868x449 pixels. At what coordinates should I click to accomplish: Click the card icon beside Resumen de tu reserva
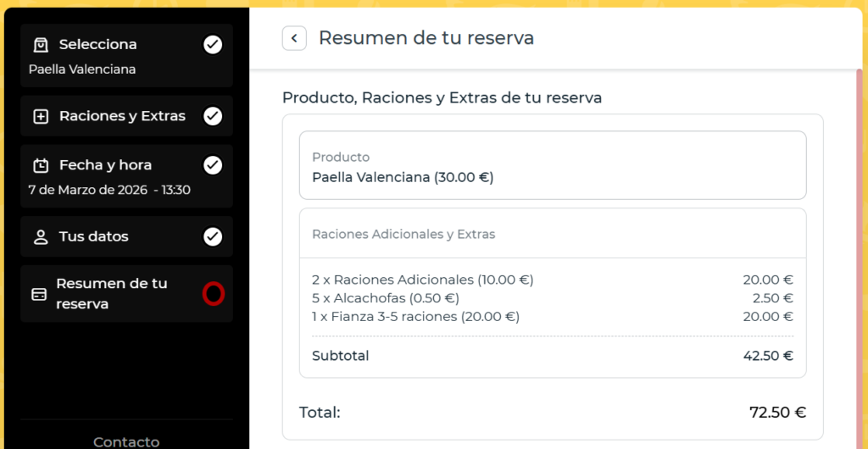[39, 294]
